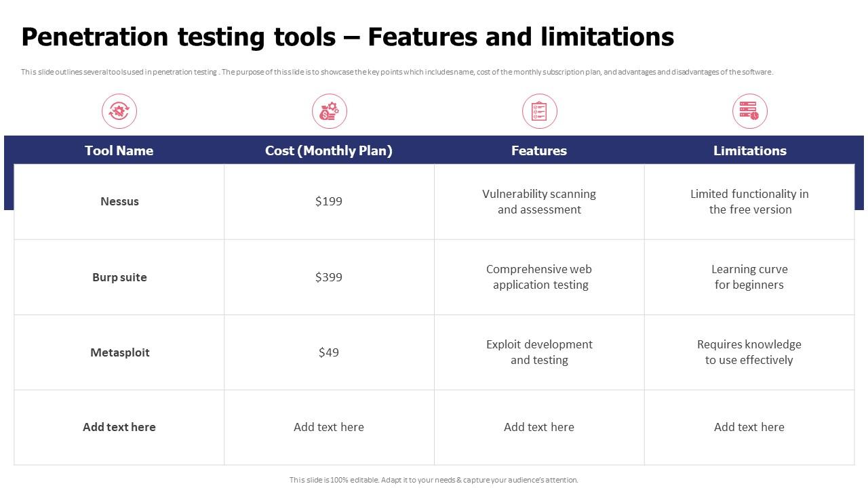The height and width of the screenshot is (488, 868).
Task: Select the Features column header
Action: coord(539,150)
